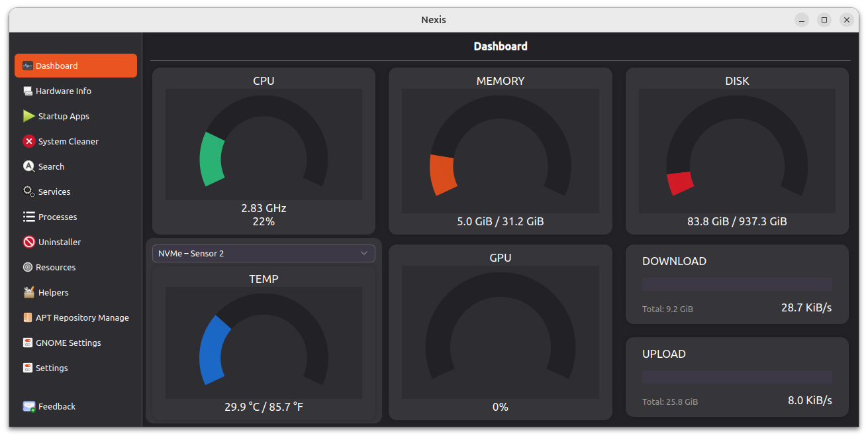The image size is (868, 438).
Task: Click the red System Cleaner X icon
Action: tap(29, 141)
